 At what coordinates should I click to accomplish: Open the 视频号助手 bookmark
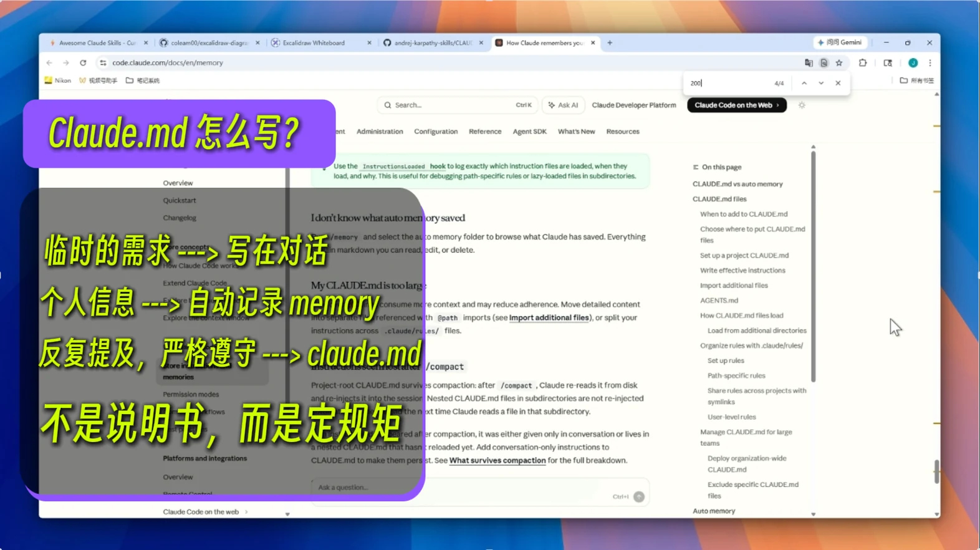pos(98,80)
